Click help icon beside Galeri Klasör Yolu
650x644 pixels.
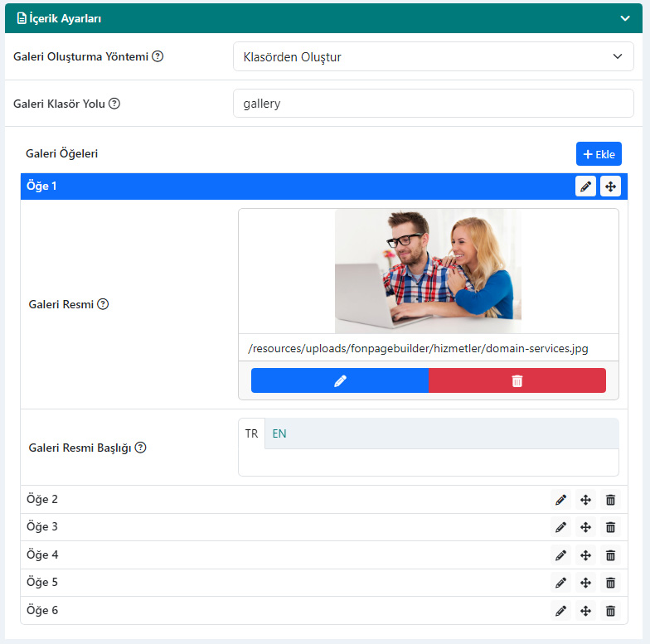point(114,103)
